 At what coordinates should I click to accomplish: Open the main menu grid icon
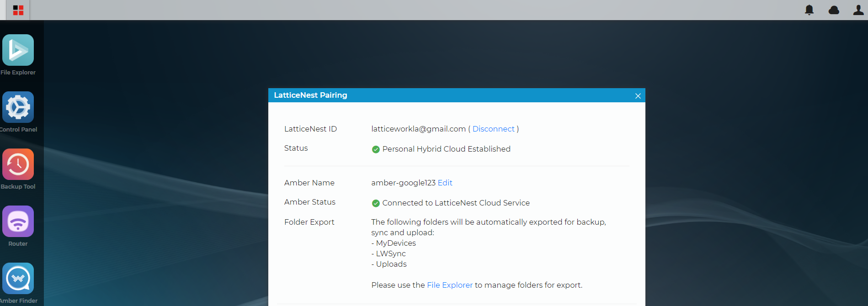pyautogui.click(x=18, y=10)
